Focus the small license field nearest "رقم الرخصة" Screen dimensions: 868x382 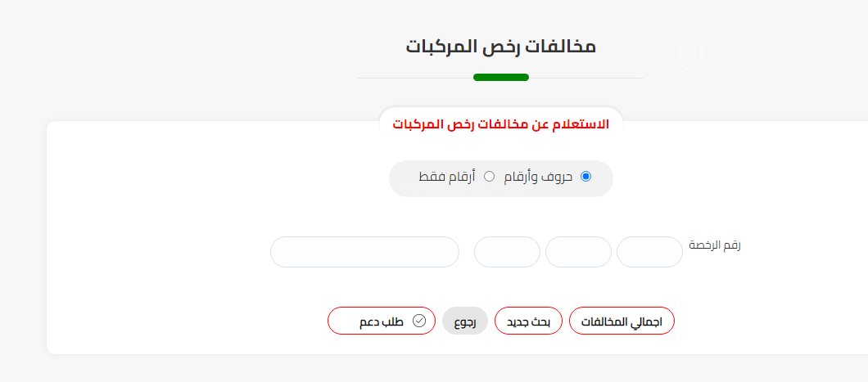[x=649, y=252]
